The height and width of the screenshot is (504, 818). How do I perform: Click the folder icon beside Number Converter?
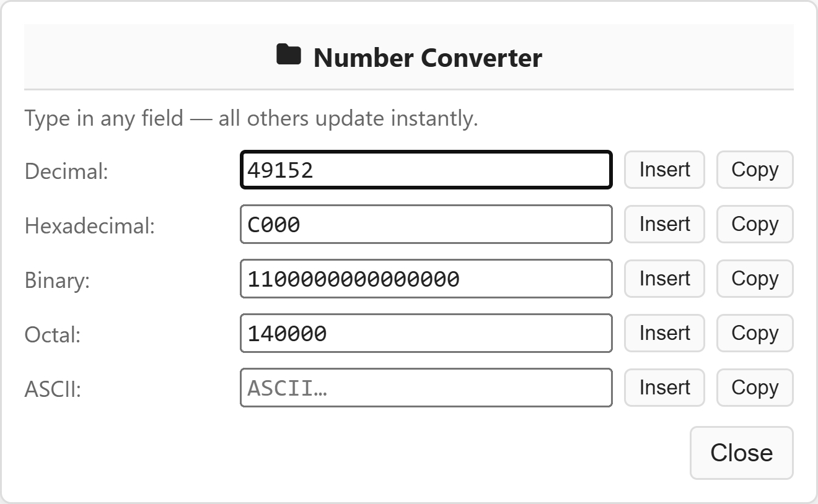tap(288, 56)
